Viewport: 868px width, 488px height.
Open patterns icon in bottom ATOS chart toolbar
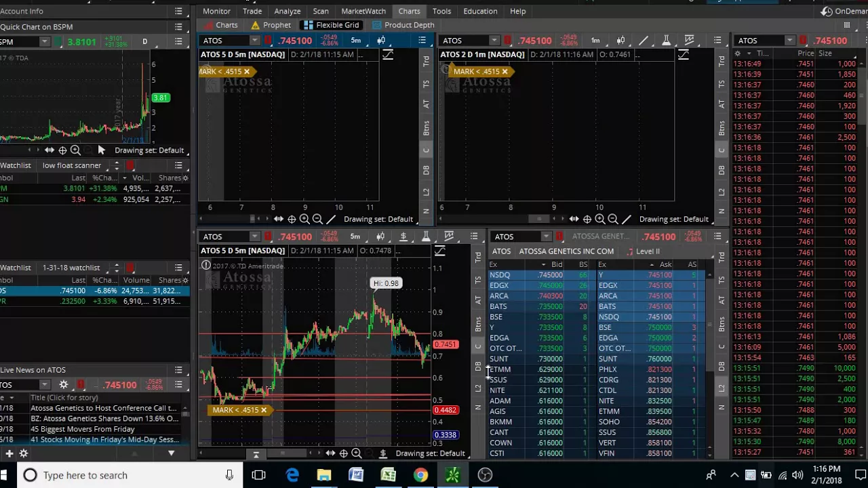point(449,237)
